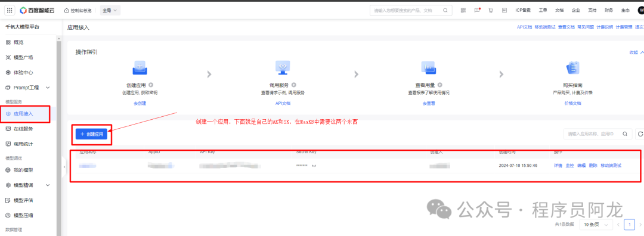Click the 详情 link in the app row
Viewport: 644px width, 236px height.
point(558,166)
